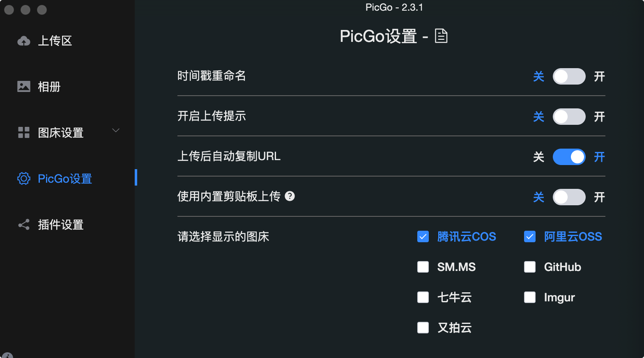The image size is (644, 358).
Task: Click the share icon beside 插件设置
Action: [x=24, y=225]
